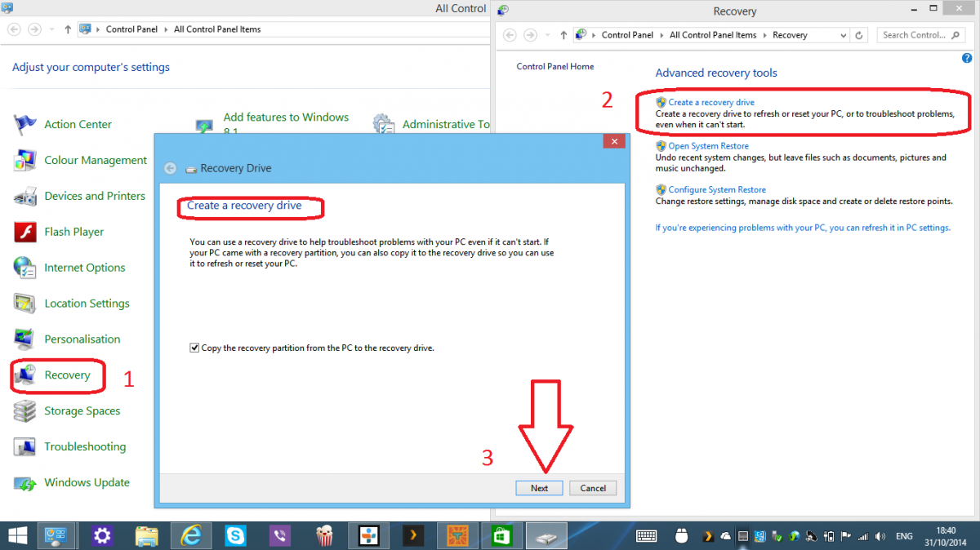The height and width of the screenshot is (550, 980).
Task: Click All Control Panel Items breadcrumb in Recovery window
Action: coord(713,35)
